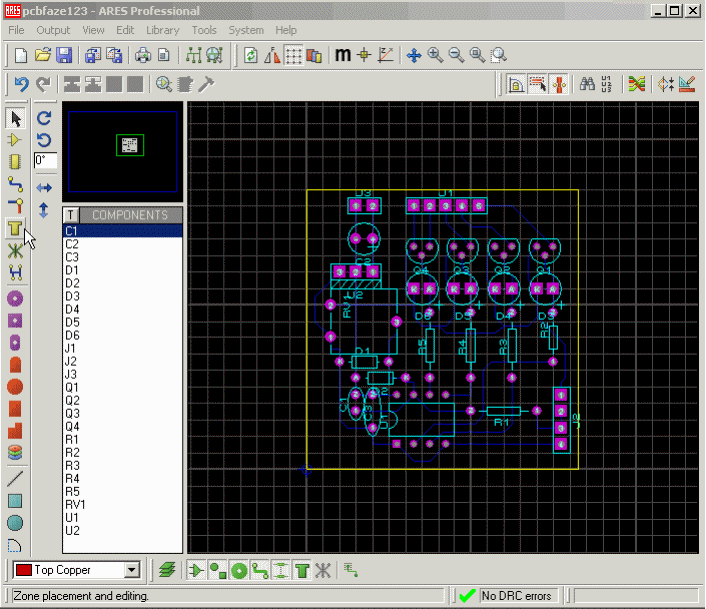Toggle the ratsnest selection filter
Viewport: 706px width, 609px height.
[323, 571]
